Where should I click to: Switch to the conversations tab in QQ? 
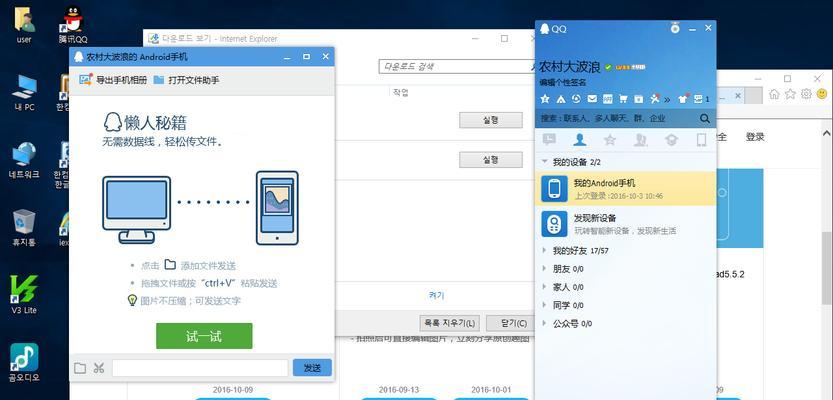tap(549, 140)
